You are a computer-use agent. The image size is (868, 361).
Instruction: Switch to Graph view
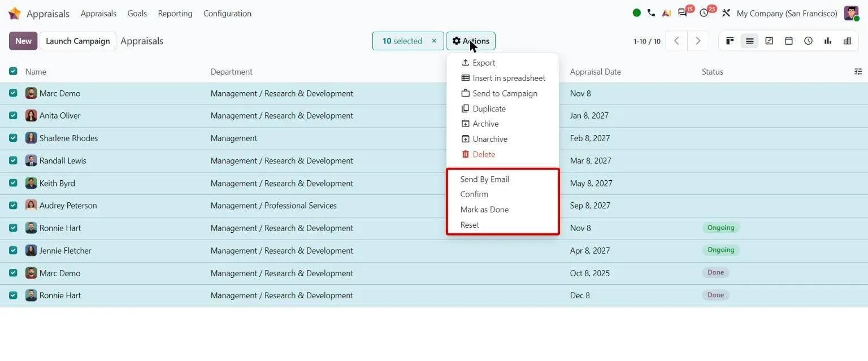click(x=828, y=41)
